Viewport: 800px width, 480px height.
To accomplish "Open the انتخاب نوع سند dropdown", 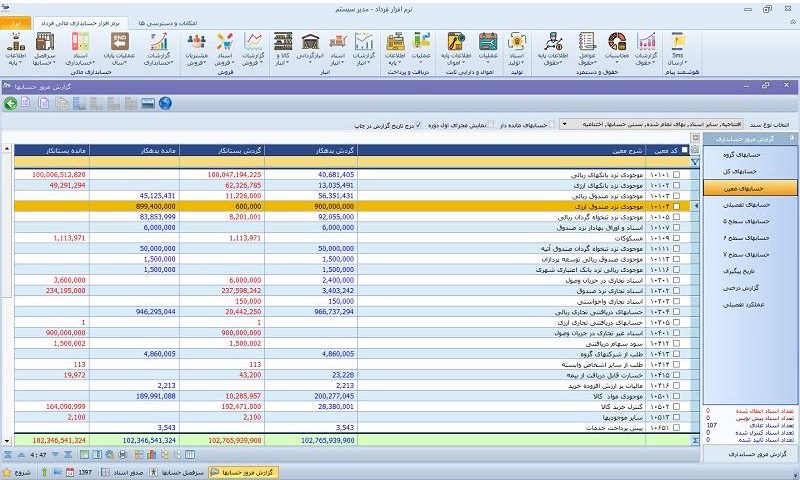I will [x=562, y=125].
